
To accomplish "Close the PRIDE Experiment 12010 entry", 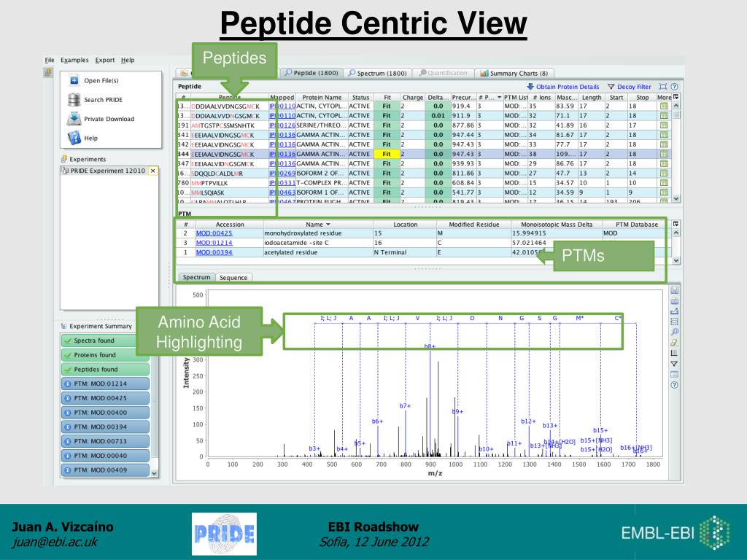I will 152,171.
